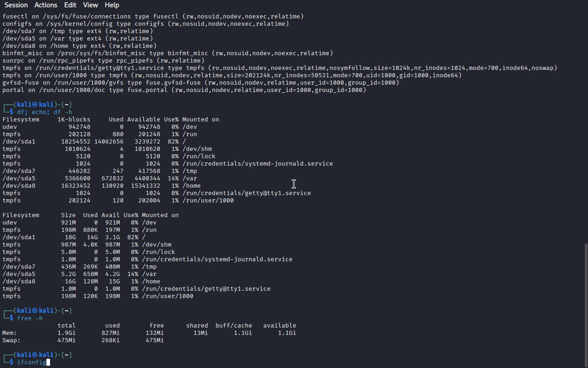Image resolution: width=588 pixels, height=368 pixels.
Task: Click the 'configfs on /sys/kernel/config' line
Action: [x=146, y=24]
